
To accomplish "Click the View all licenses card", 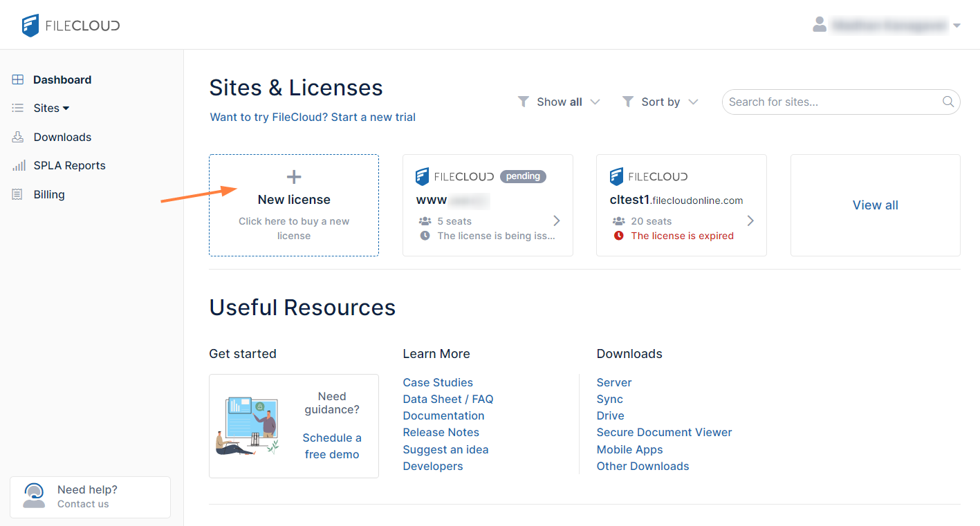I will click(x=875, y=205).
